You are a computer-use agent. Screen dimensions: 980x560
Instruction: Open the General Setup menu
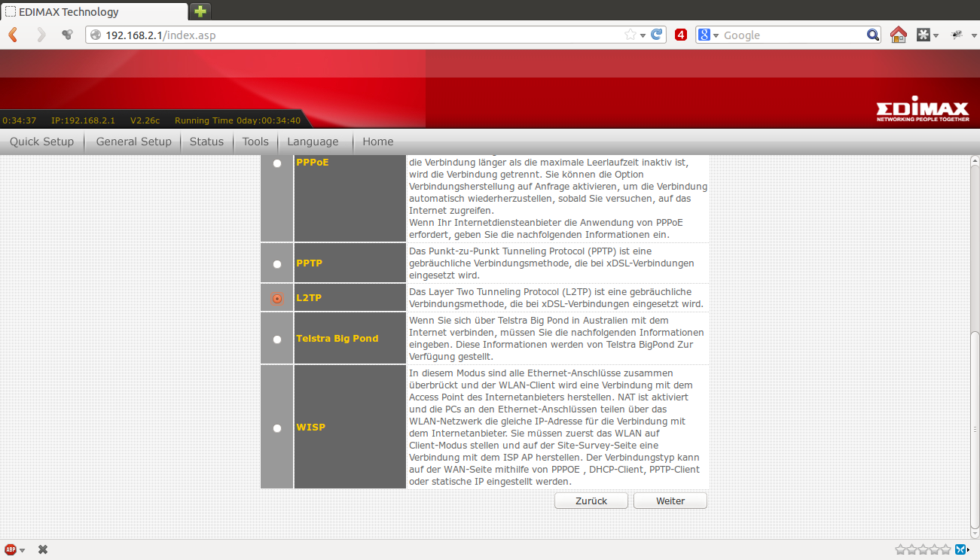coord(133,142)
